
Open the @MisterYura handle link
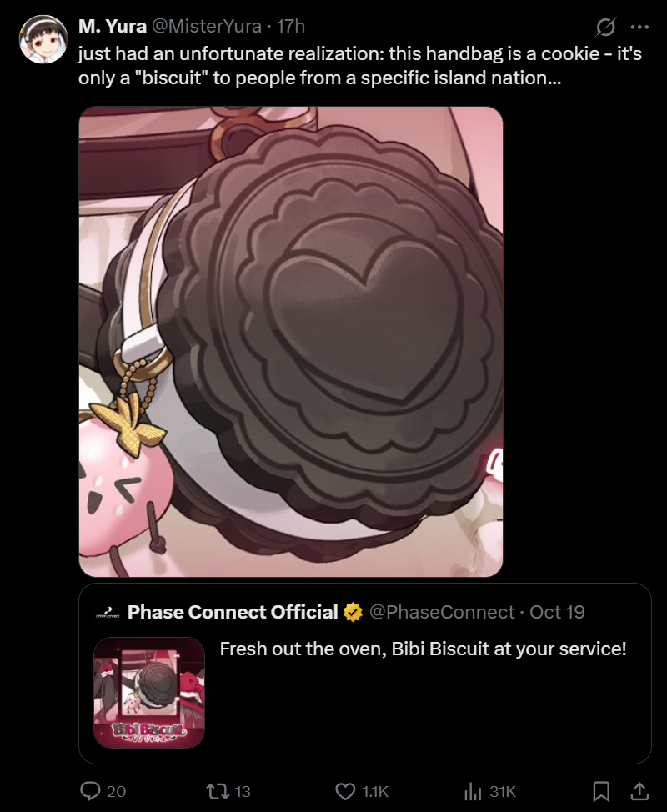(206, 26)
